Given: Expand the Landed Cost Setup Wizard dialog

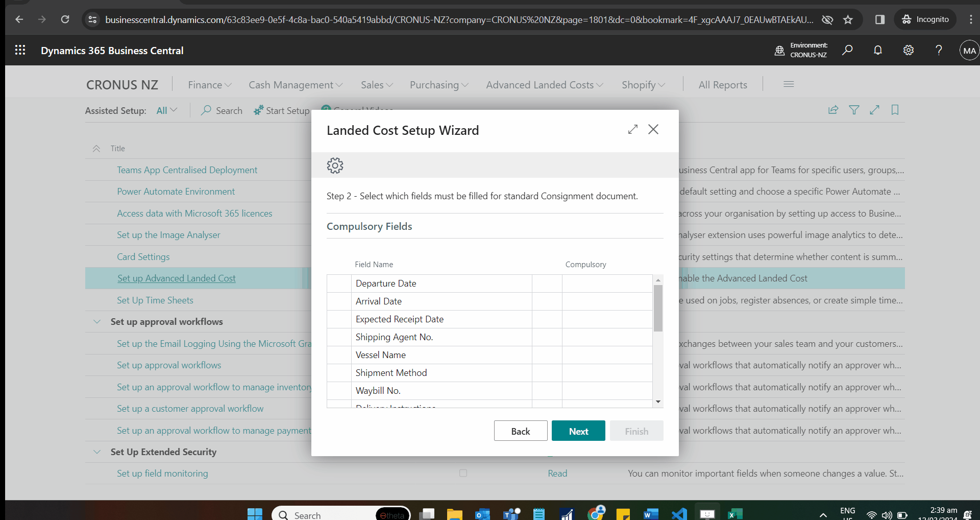Looking at the screenshot, I should point(633,129).
